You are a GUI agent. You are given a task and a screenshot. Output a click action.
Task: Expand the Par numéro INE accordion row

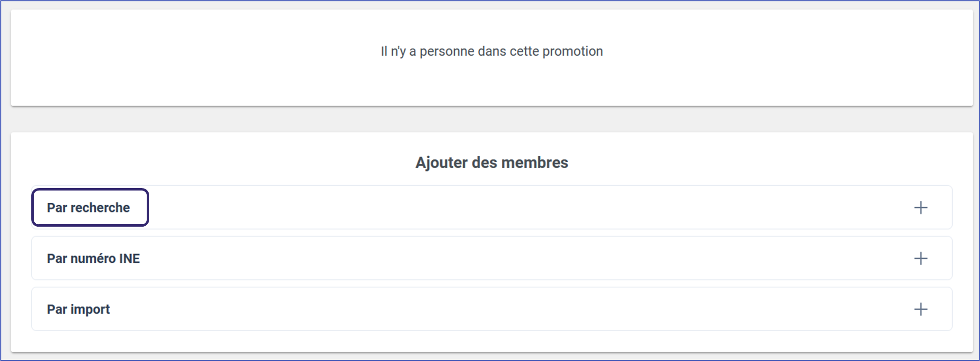pyautogui.click(x=489, y=258)
